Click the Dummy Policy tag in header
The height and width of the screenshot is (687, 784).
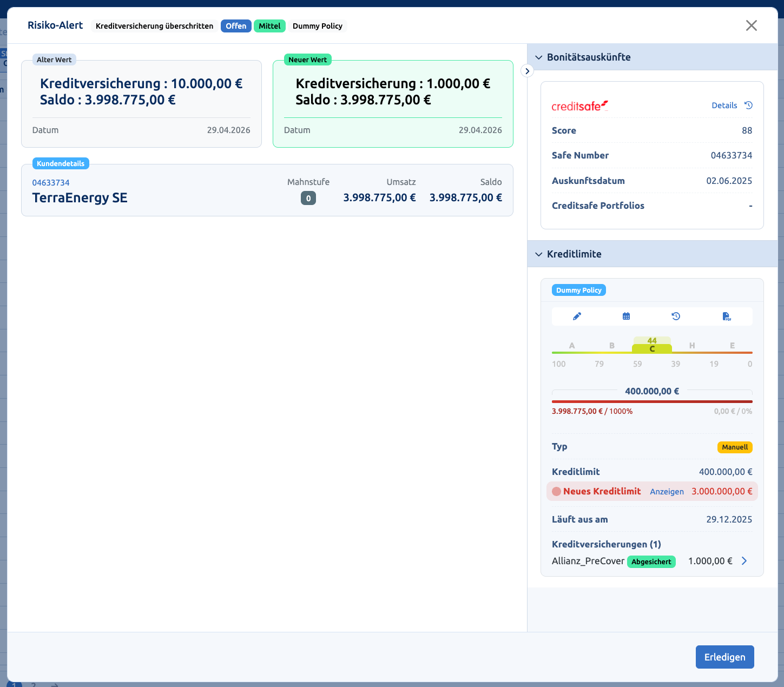tap(318, 26)
